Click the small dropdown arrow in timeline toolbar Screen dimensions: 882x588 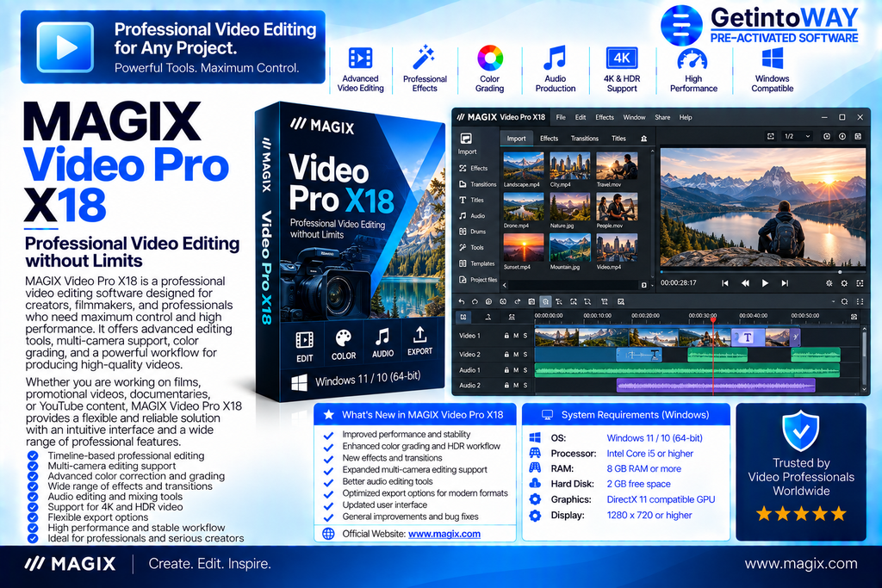[x=833, y=302]
